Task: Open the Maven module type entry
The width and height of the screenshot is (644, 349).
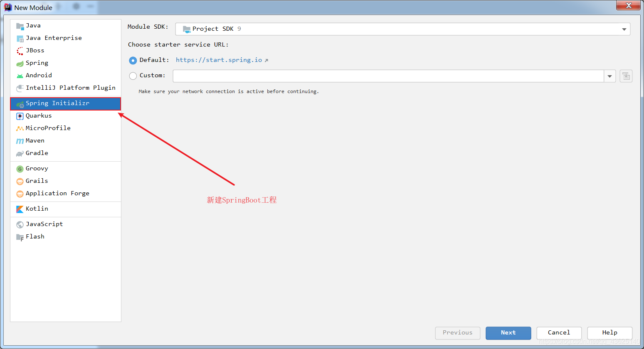Action: (x=35, y=140)
